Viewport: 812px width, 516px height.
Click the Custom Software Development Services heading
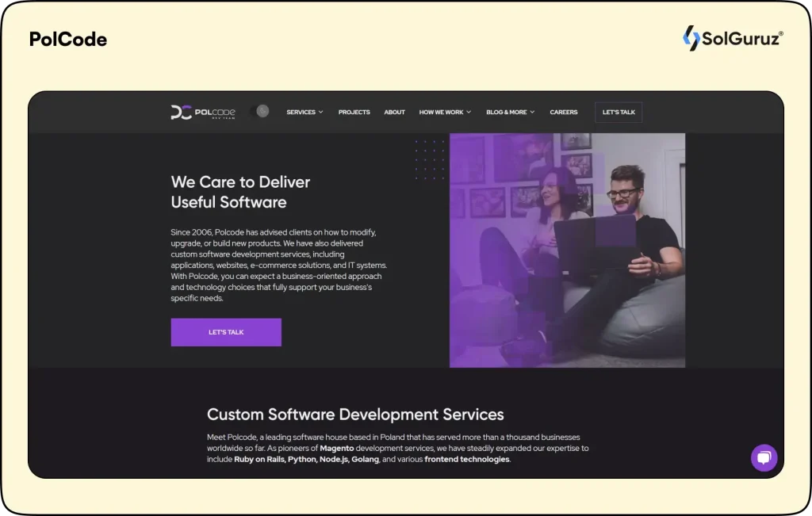pos(355,415)
